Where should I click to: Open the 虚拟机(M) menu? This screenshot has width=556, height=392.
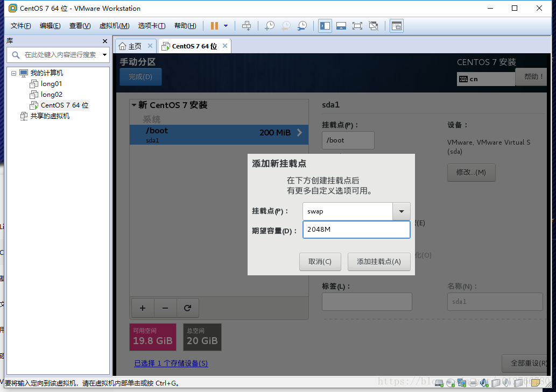[x=114, y=25]
